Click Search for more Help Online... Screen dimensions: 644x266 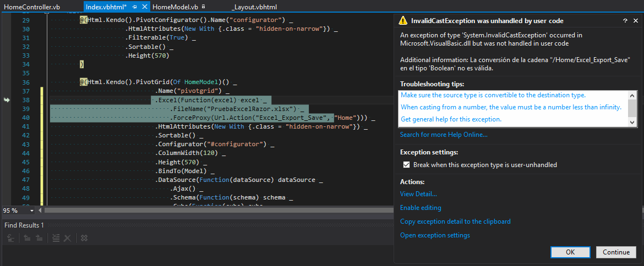(444, 135)
